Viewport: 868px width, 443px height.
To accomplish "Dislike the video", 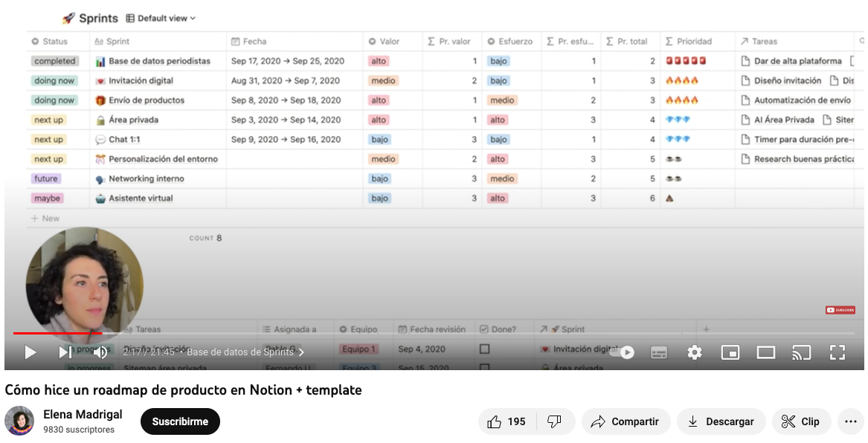I will pyautogui.click(x=555, y=421).
